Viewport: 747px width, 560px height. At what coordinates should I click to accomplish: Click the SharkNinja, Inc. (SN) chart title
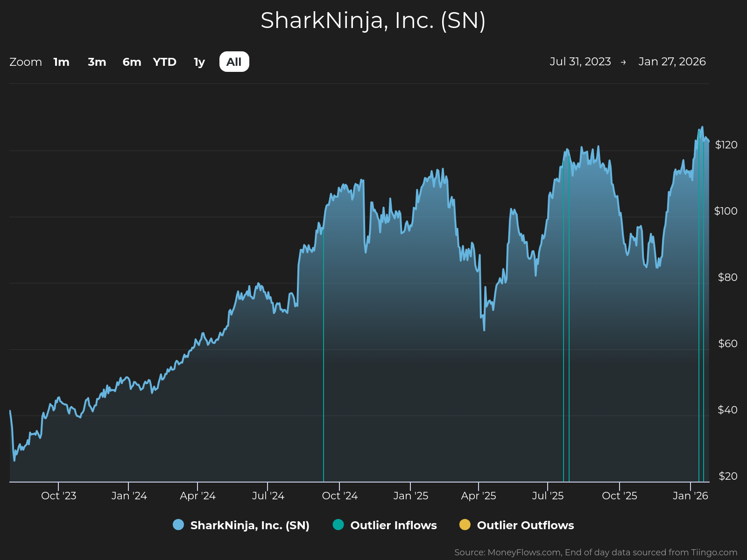coord(373,21)
